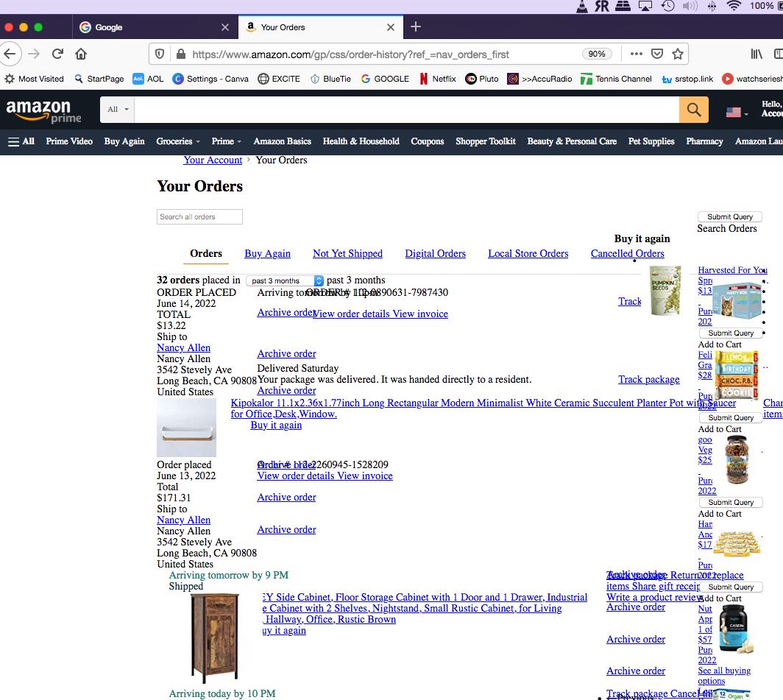Switch to Digital Orders tab

click(436, 254)
